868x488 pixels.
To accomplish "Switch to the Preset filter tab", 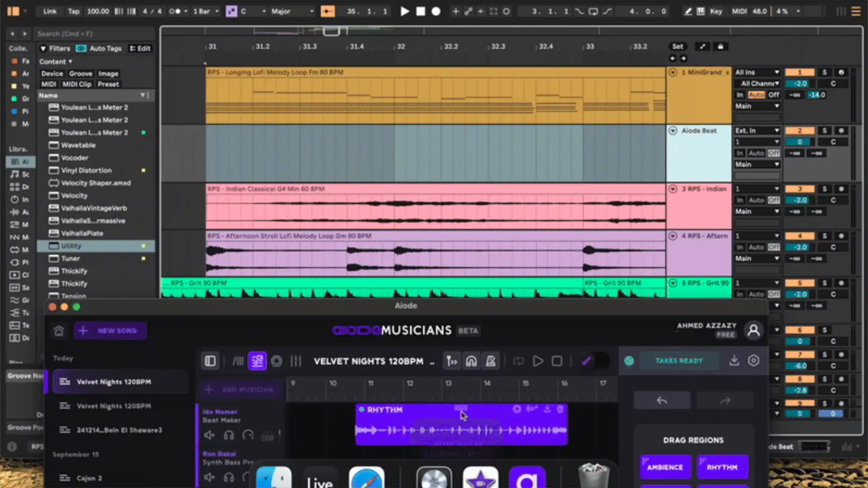I will coord(108,84).
